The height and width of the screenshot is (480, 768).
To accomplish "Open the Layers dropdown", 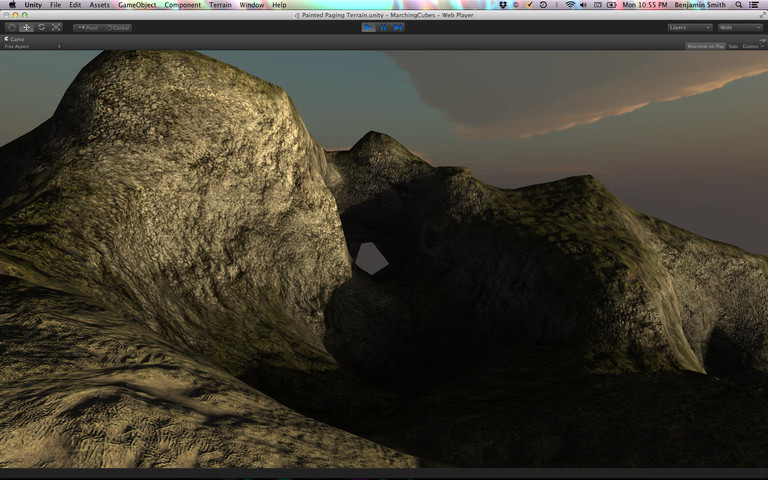I will (690, 27).
